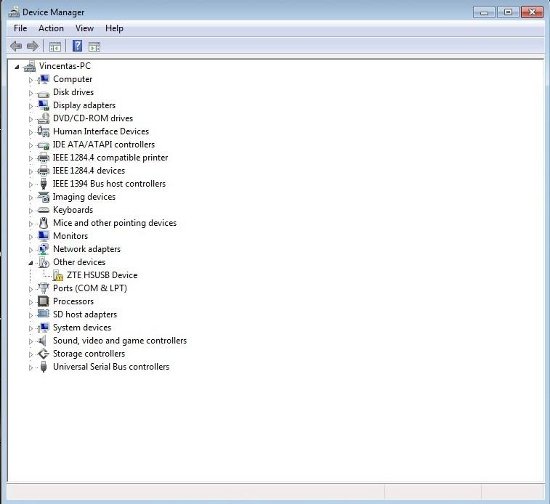Screen dimensions: 550x504
Task: Expand the Monitors arrow
Action: [x=31, y=237]
